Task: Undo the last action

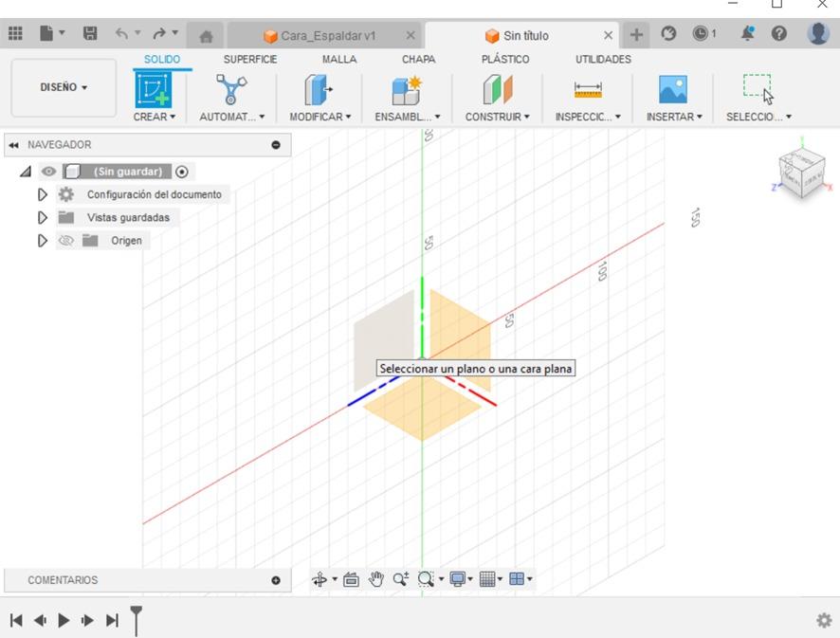Action: coord(122,34)
